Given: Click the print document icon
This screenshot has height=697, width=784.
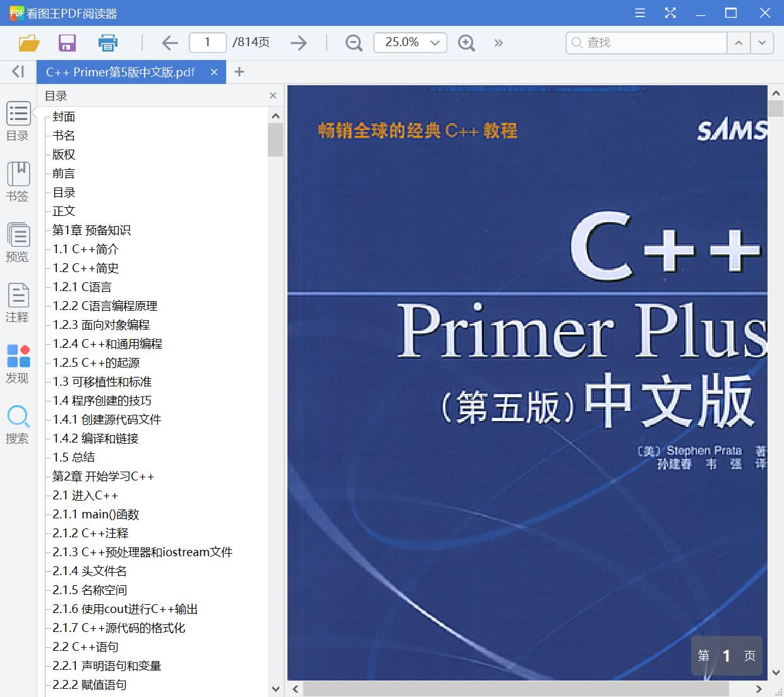Looking at the screenshot, I should click(107, 42).
